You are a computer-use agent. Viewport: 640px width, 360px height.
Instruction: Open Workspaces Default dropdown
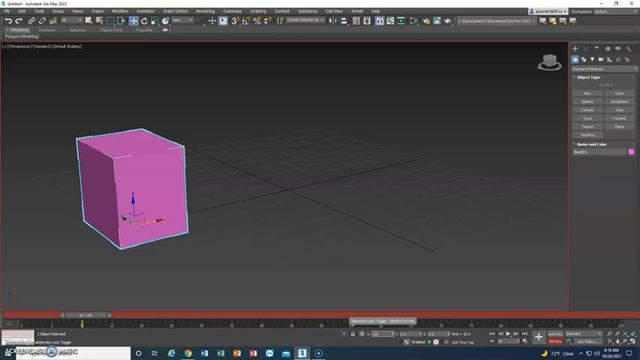[616, 11]
